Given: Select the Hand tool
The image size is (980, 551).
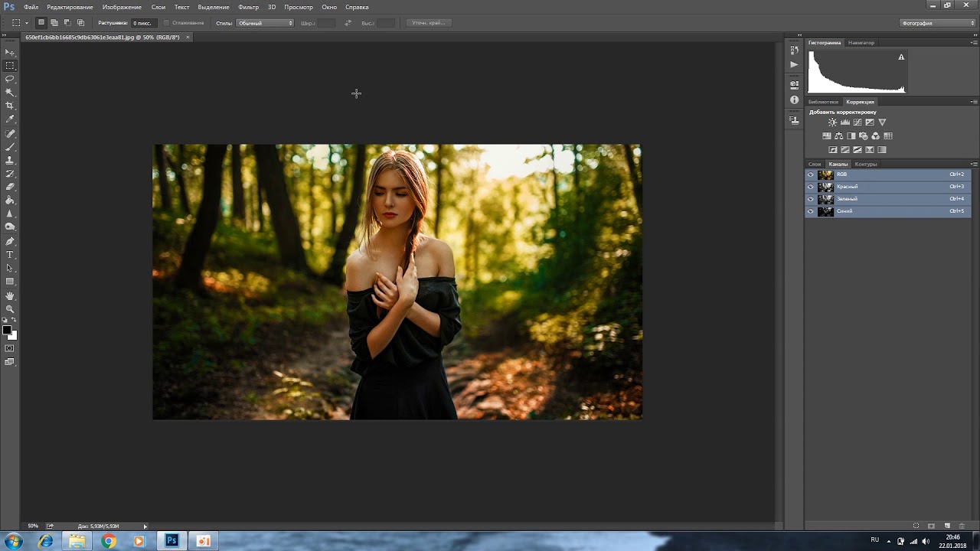Looking at the screenshot, I should (10, 295).
